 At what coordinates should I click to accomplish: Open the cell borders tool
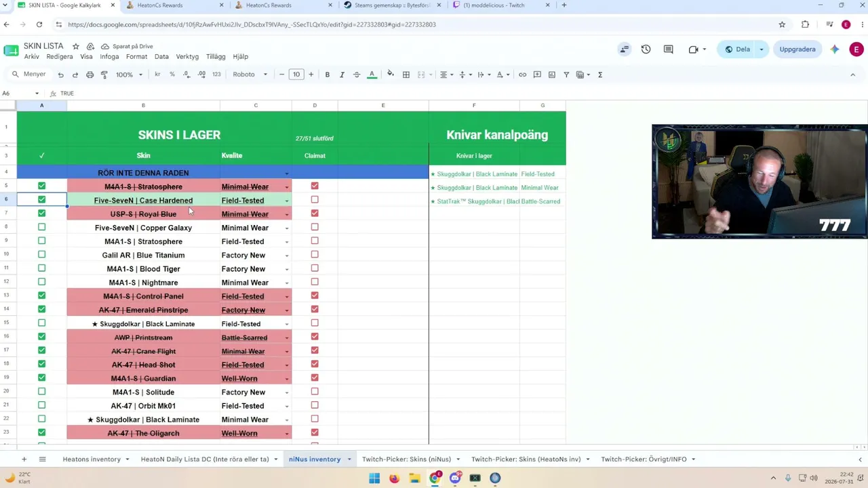pyautogui.click(x=406, y=75)
